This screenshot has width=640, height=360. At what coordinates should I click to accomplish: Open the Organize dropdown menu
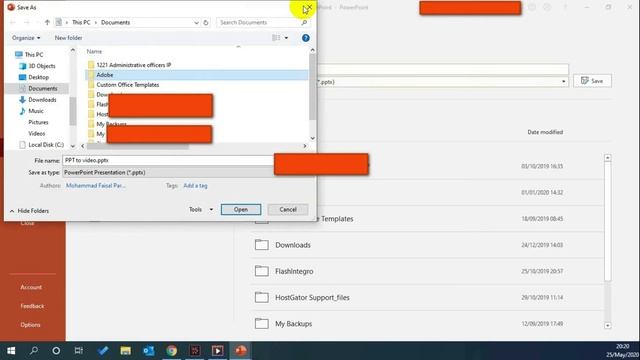(26, 38)
